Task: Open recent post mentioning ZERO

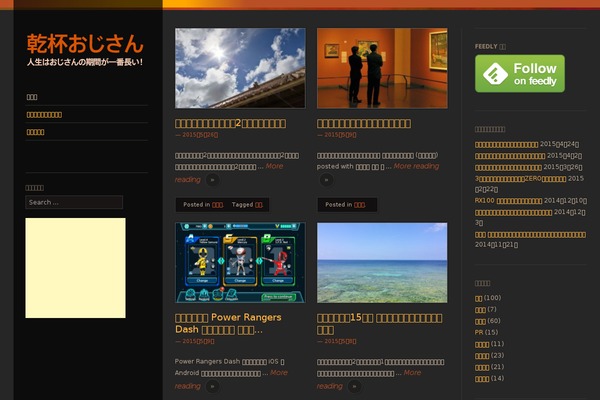Action: (520, 178)
